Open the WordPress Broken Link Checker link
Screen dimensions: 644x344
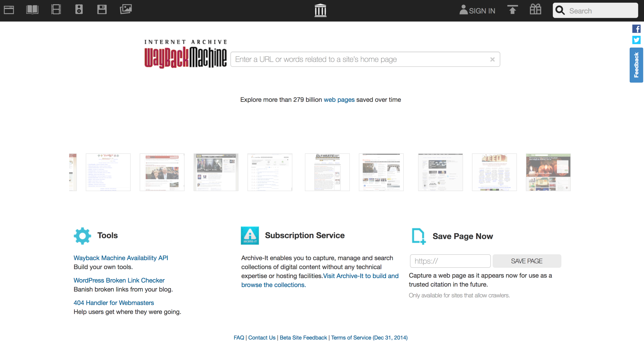point(119,280)
